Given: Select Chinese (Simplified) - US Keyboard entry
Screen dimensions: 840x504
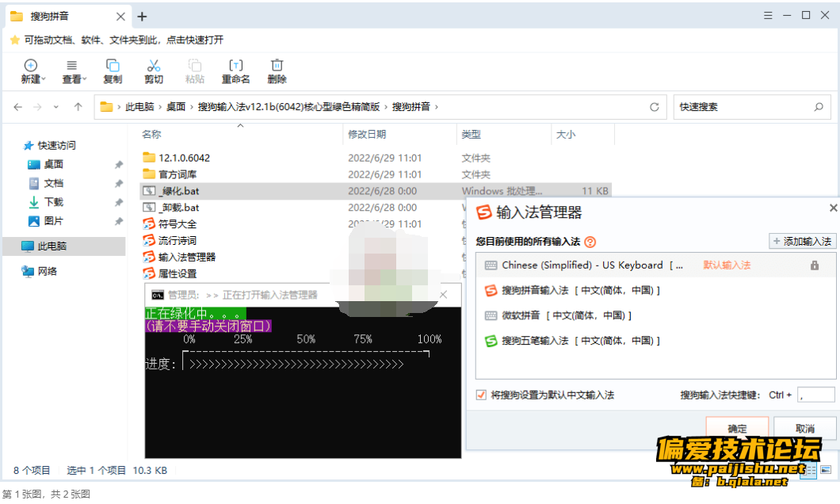Looking at the screenshot, I should point(655,265).
